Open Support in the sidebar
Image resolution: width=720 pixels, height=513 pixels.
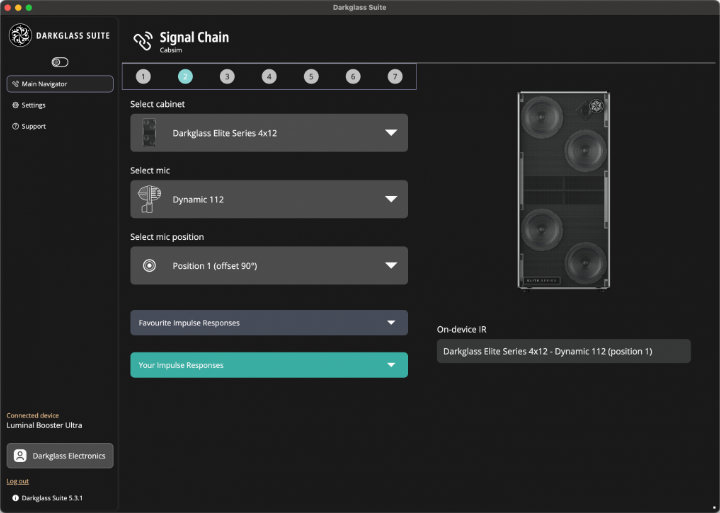click(x=33, y=126)
